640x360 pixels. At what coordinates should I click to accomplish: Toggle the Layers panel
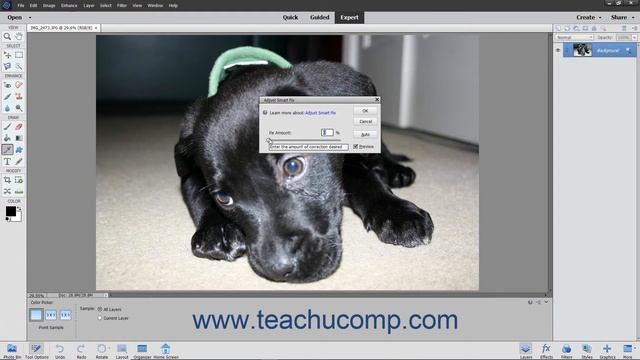click(526, 351)
